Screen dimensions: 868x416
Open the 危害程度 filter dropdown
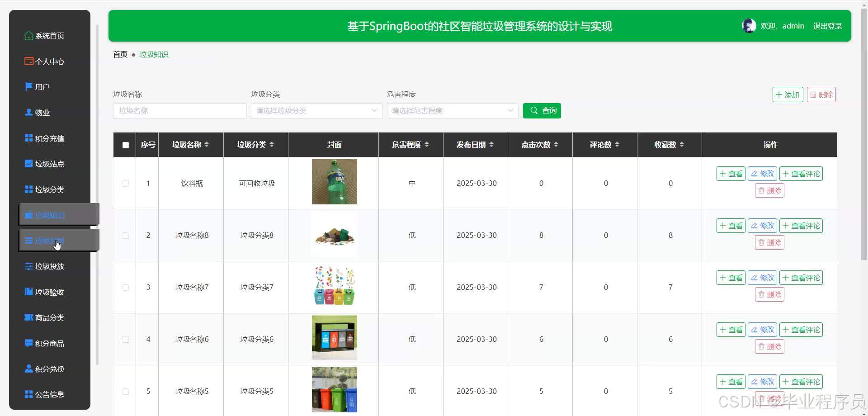point(452,110)
